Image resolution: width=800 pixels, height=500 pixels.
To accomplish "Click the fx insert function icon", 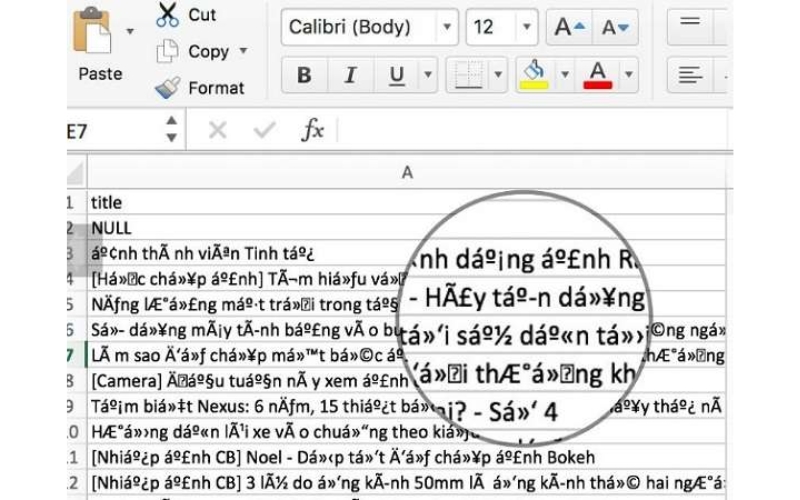I will click(312, 130).
